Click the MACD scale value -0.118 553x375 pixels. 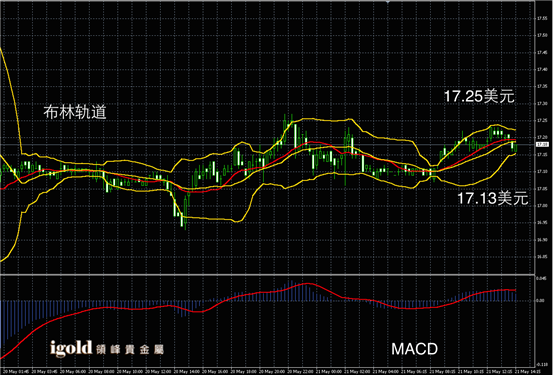(541, 364)
